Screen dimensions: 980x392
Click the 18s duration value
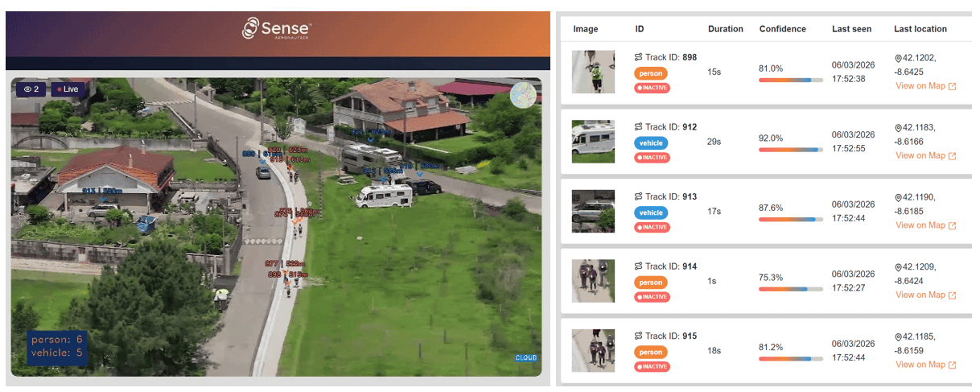(714, 351)
